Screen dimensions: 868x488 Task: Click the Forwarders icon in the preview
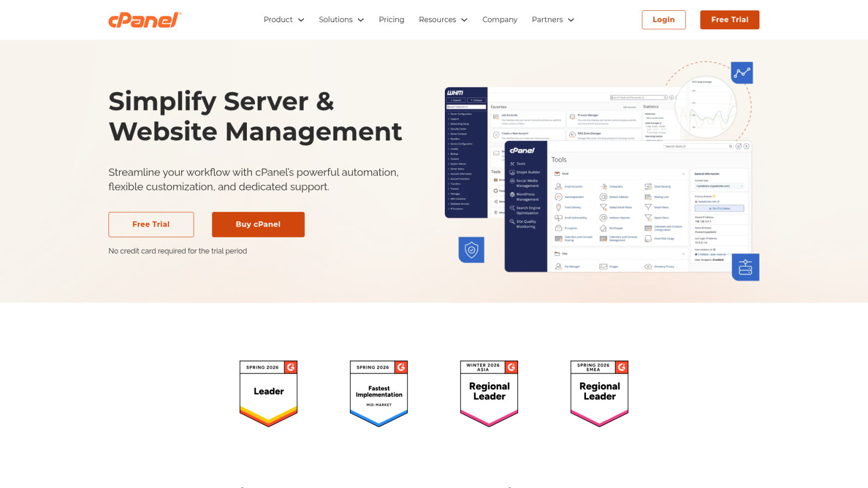[x=603, y=187]
